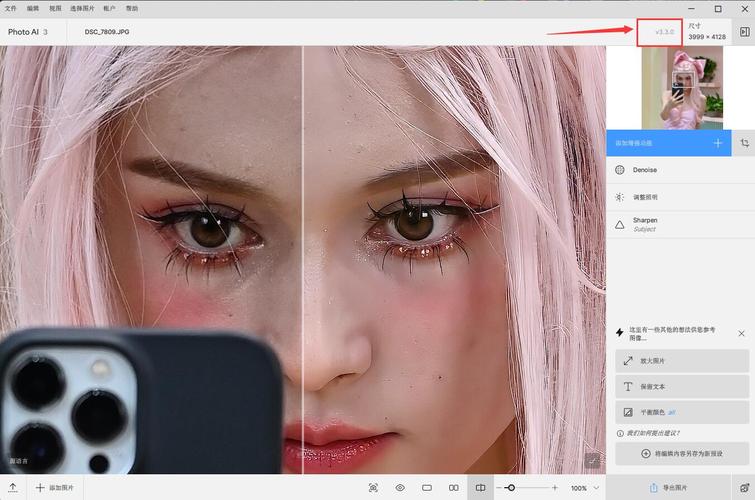Click the blue add enhancement plus button
Image resolution: width=755 pixels, height=500 pixels.
coord(717,143)
